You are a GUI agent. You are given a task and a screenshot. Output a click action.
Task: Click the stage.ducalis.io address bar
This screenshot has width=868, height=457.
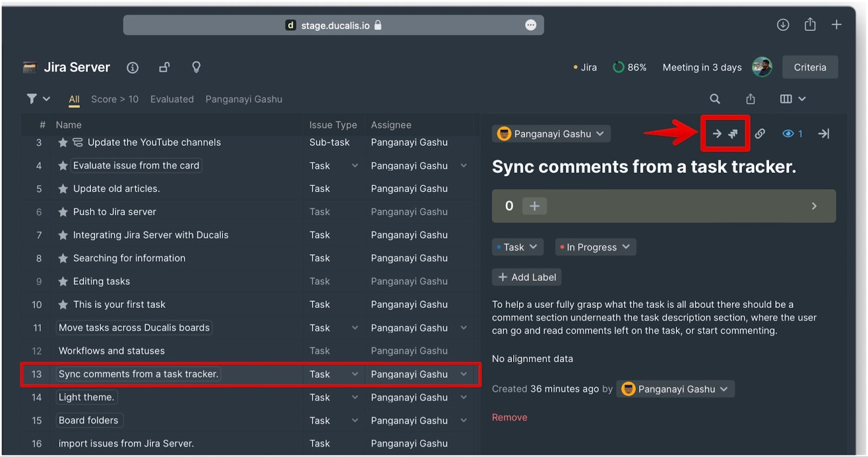pos(334,25)
